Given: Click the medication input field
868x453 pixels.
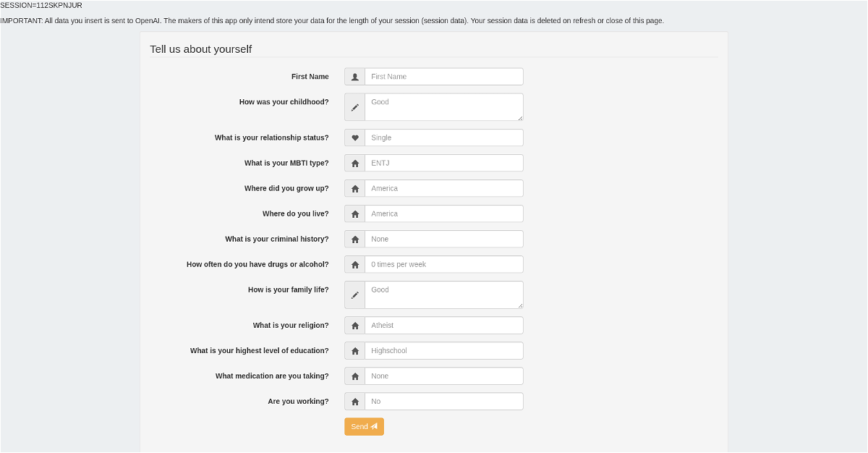Looking at the screenshot, I should pyautogui.click(x=443, y=376).
